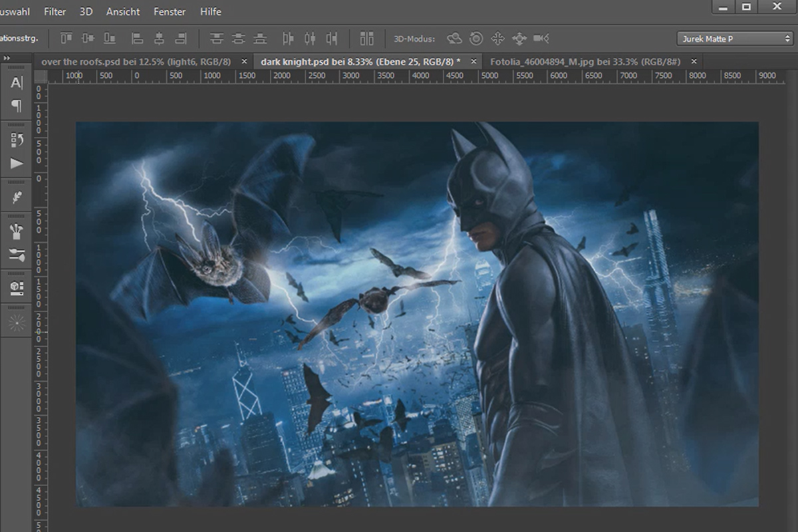Open the Filter menu
This screenshot has width=798, height=532.
click(x=55, y=11)
